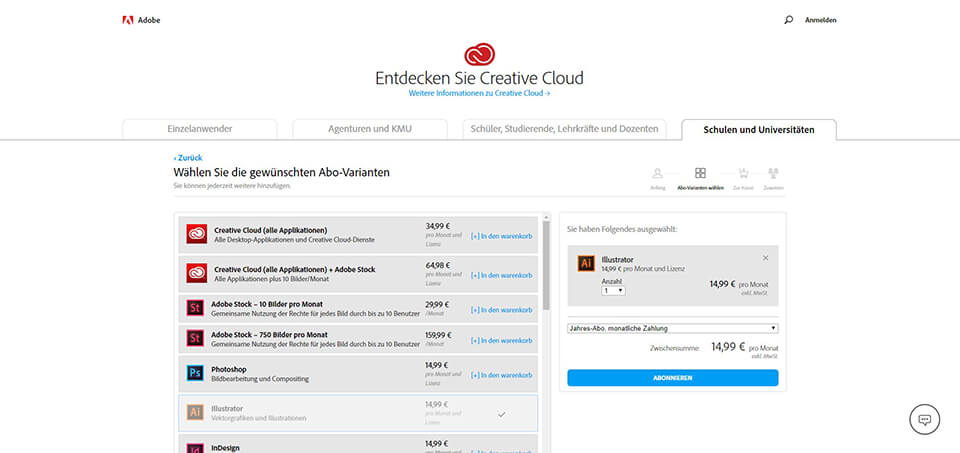
Task: Click Zwischensumme label in summary
Action: (x=675, y=348)
